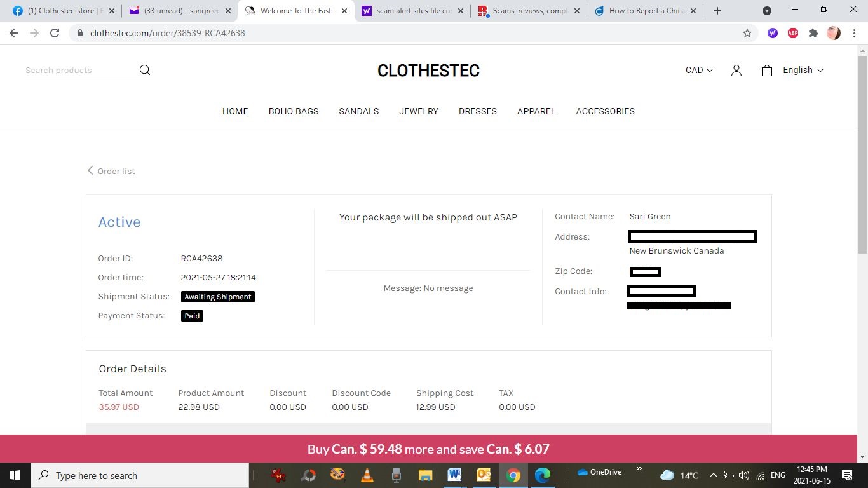868x488 pixels.
Task: Expand the Chrome tab search dropdown arrow
Action: [x=767, y=11]
